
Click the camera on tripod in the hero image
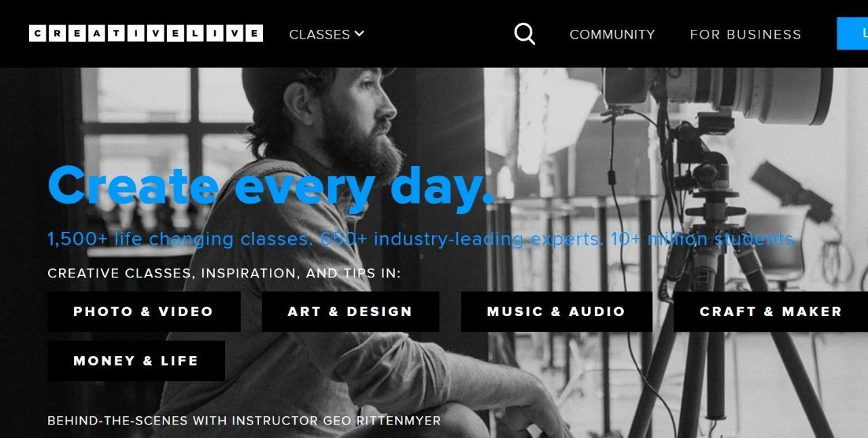[x=719, y=203]
